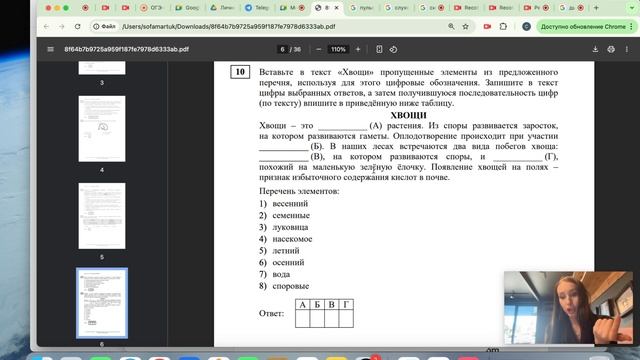Switch to the Google пуль tab
640x360 pixels.
[x=362, y=8]
